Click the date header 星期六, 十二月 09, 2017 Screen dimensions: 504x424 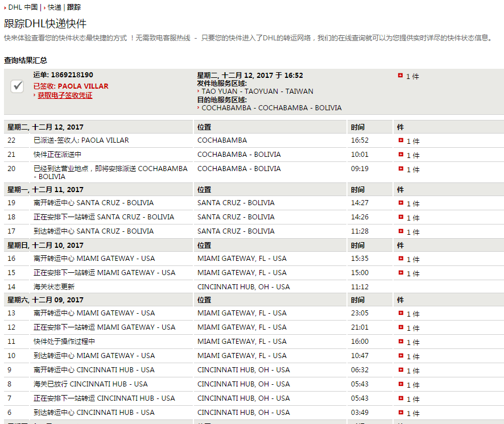point(46,300)
